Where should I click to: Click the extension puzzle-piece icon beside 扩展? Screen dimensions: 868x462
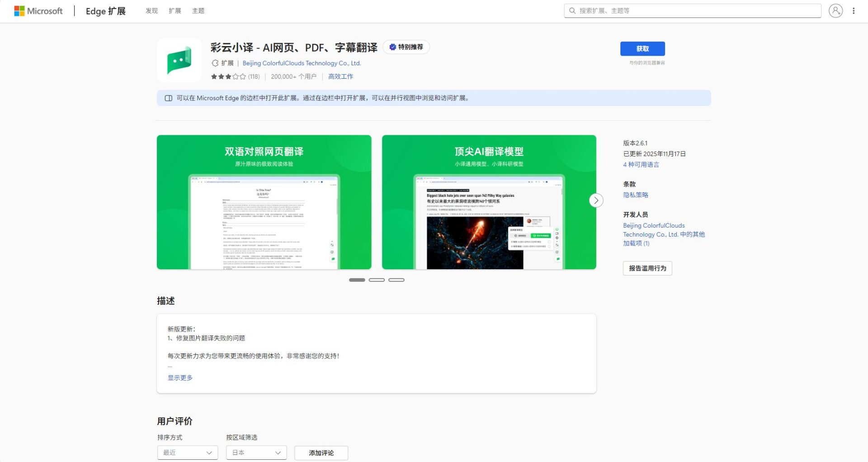(215, 63)
